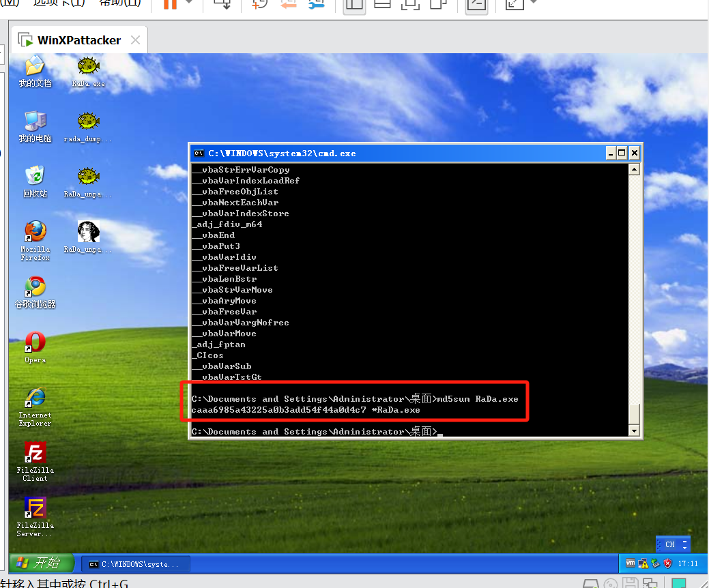Open the 开始 Start menu
Screen dimensions: 709x588
pos(41,563)
